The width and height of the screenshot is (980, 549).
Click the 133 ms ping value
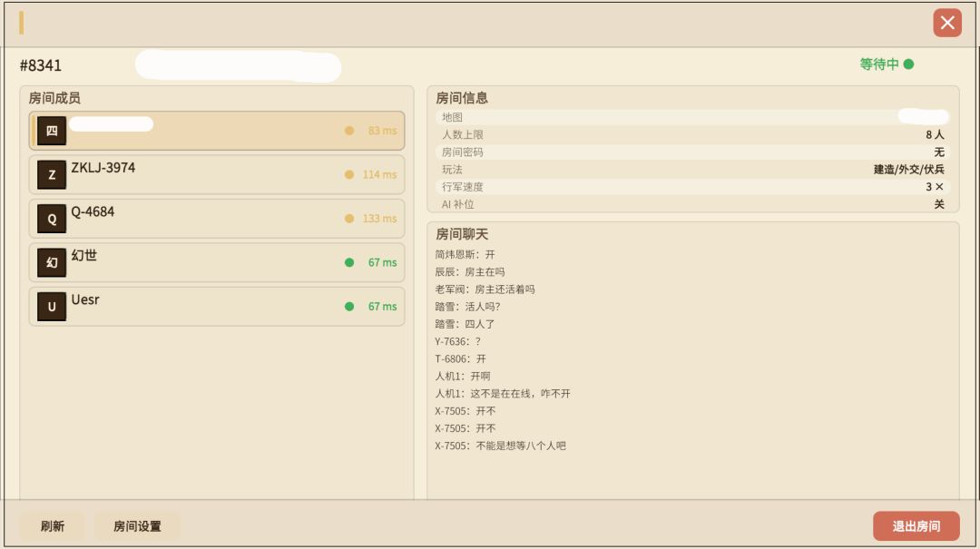[x=379, y=218]
